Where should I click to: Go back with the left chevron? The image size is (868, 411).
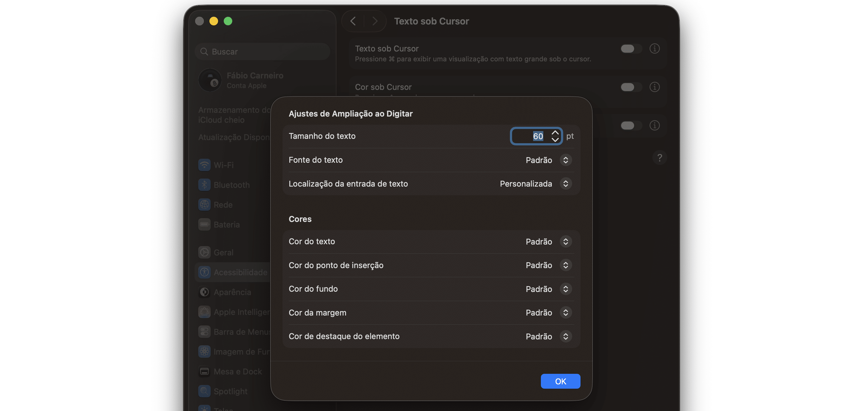353,21
